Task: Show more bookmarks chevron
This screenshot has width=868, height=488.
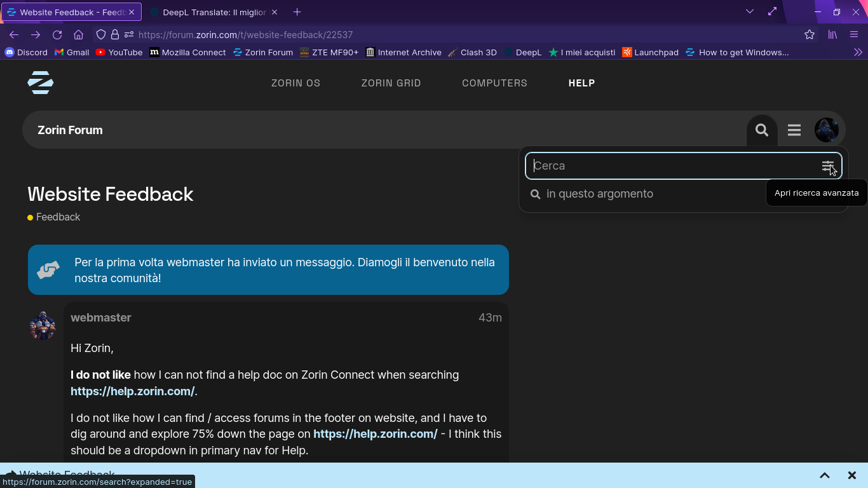Action: (858, 52)
